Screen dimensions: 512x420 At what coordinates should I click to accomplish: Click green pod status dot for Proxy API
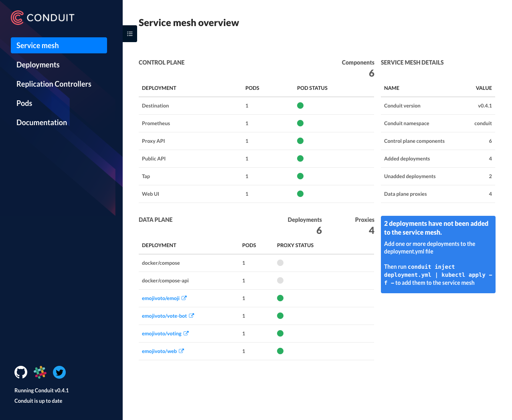300,141
